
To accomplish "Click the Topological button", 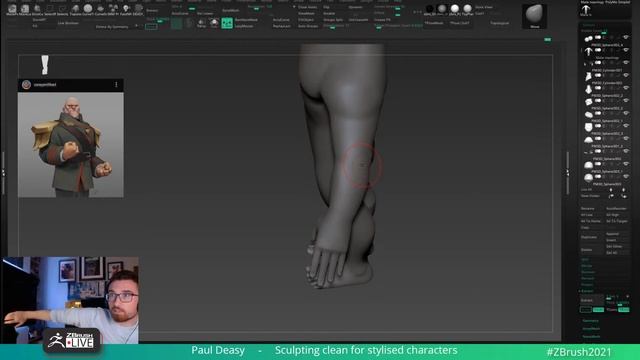I will [499, 23].
